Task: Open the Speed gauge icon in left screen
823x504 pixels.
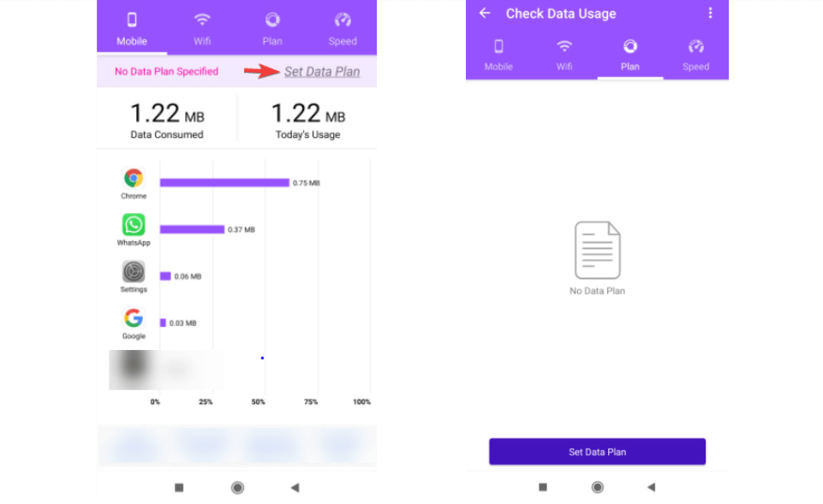Action: click(343, 20)
